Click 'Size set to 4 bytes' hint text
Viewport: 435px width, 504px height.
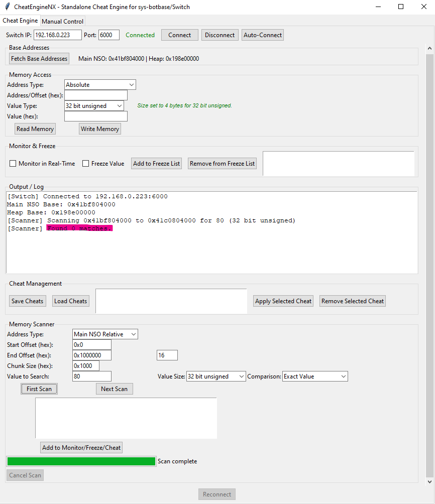pos(185,105)
